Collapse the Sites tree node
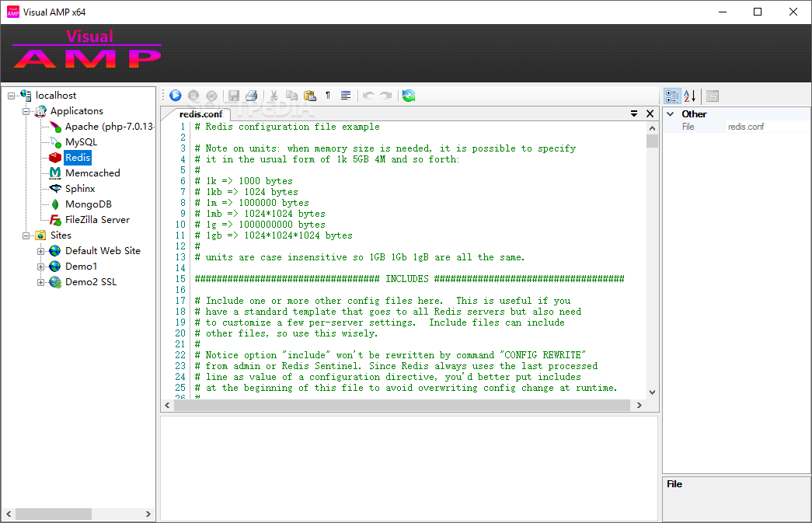Viewport: 812px width, 523px height. (26, 235)
